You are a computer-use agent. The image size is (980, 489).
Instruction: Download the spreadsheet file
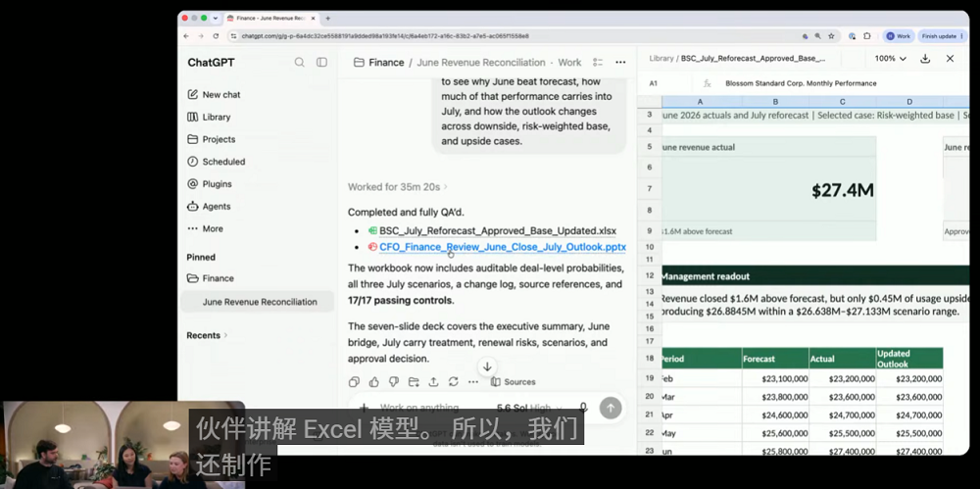(x=926, y=58)
